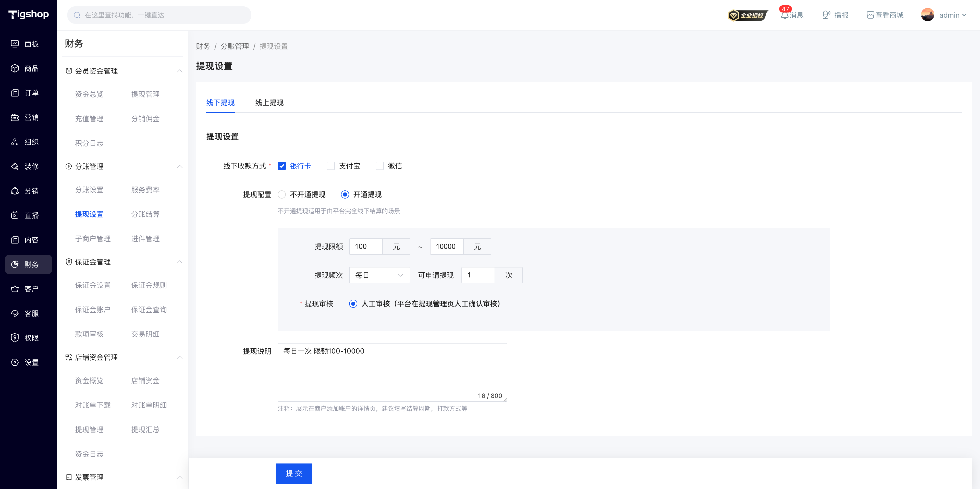This screenshot has width=980, height=489.
Task: Click the function search input field
Action: [159, 15]
